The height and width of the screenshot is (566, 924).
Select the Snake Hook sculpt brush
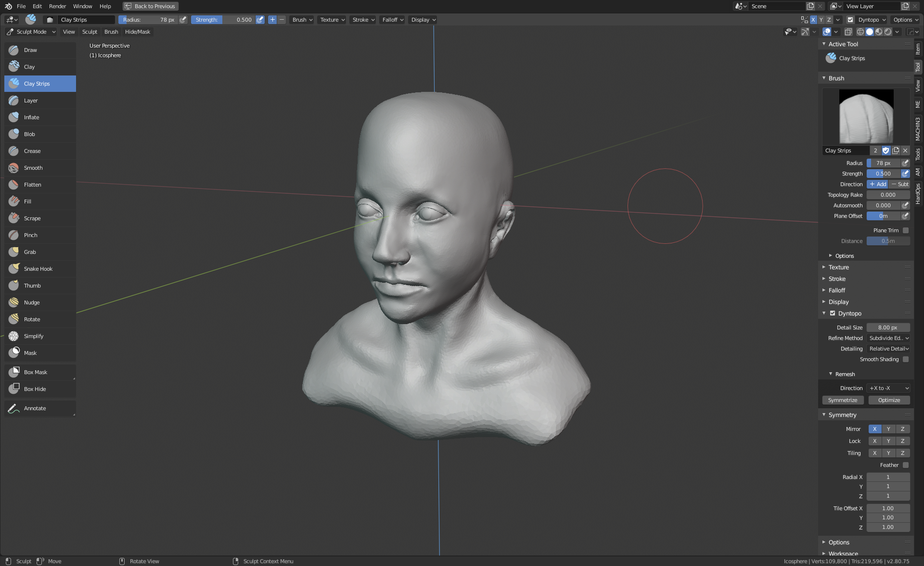coord(38,269)
